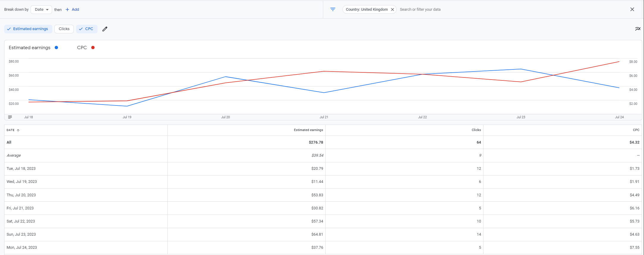The width and height of the screenshot is (644, 255).
Task: Click the Jul 21 chart axis label
Action: [x=324, y=117]
